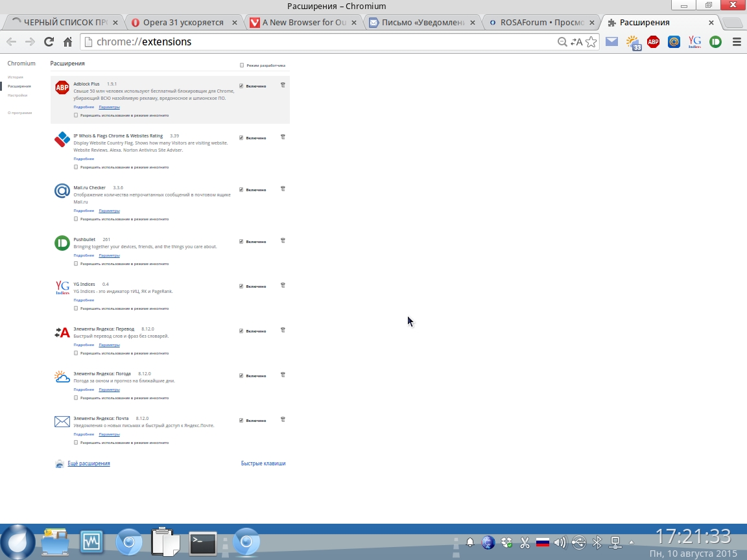Image resolution: width=747 pixels, height=560 pixels.
Task: Click the Yandex translate icon in address bar
Action: (x=576, y=42)
